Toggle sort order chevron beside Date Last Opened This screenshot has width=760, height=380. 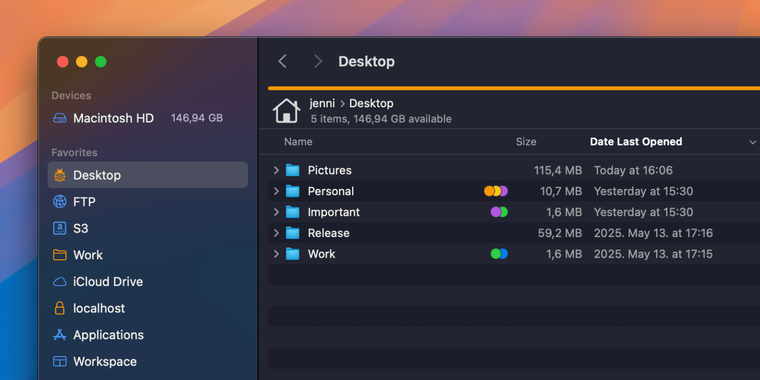(752, 142)
